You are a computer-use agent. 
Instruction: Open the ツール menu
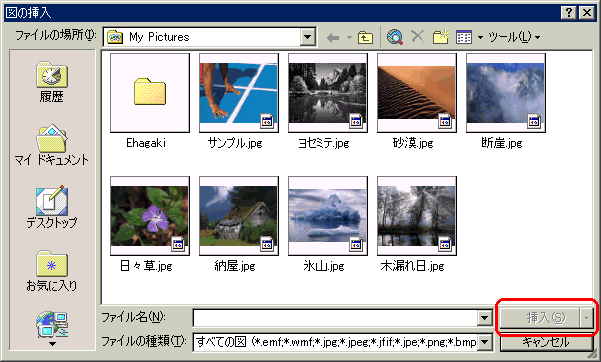point(514,37)
